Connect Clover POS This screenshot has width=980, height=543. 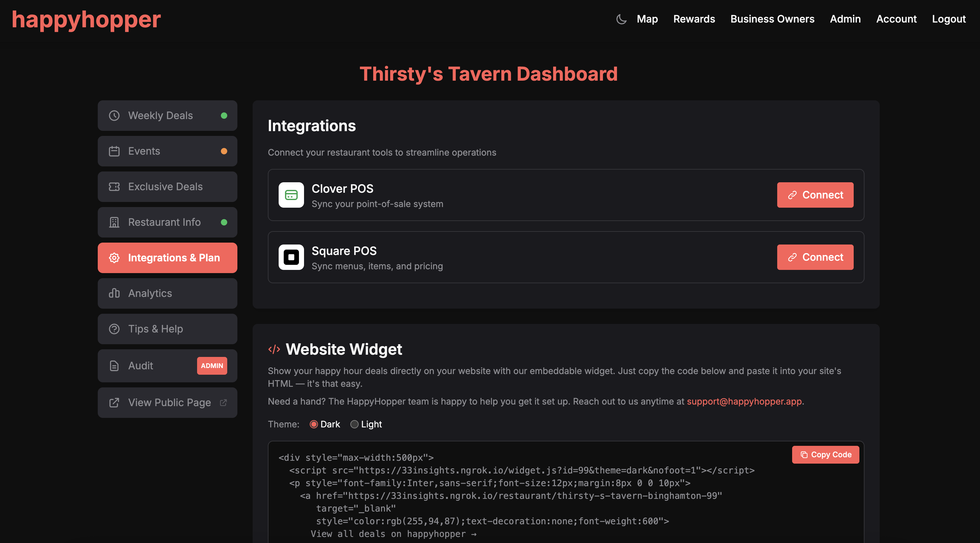(x=815, y=195)
